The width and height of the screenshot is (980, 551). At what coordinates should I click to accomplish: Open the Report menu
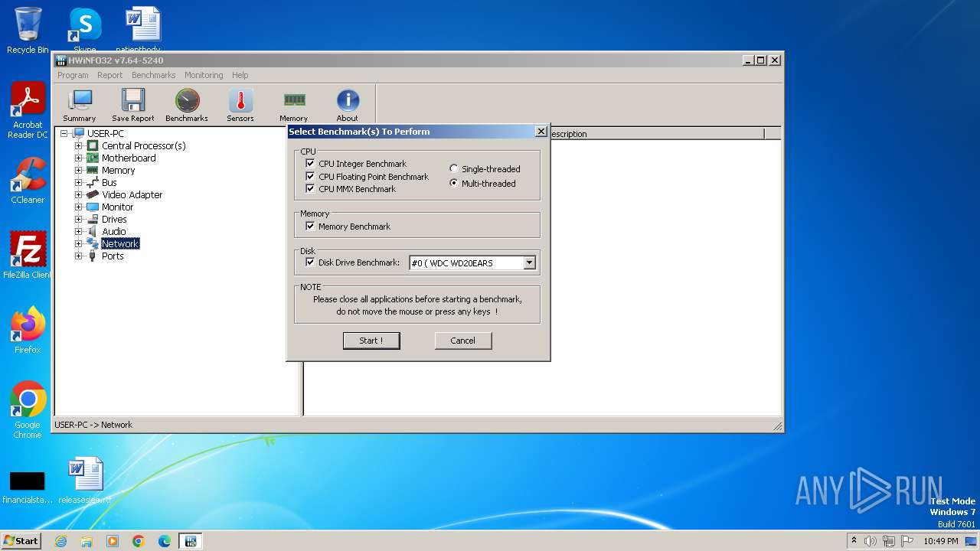click(109, 75)
